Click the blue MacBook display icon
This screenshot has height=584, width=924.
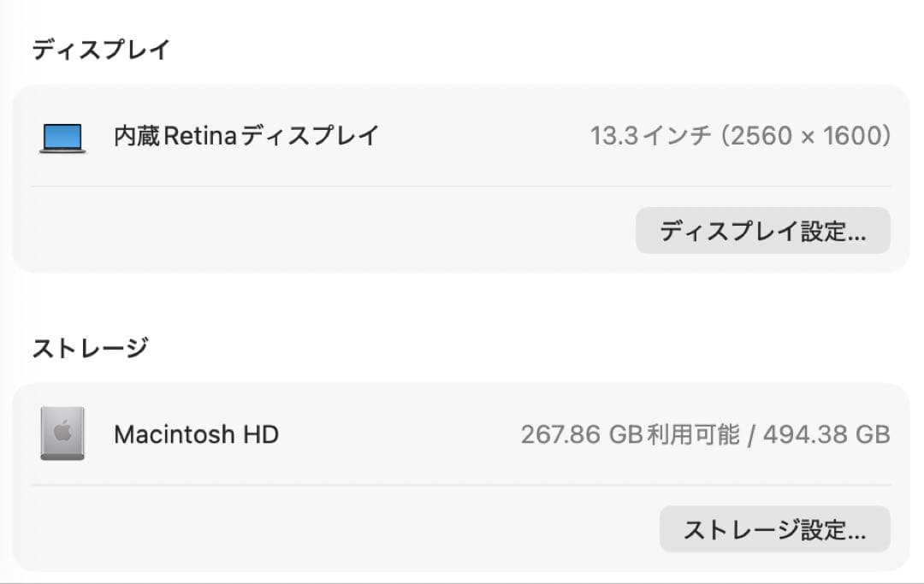pos(62,137)
